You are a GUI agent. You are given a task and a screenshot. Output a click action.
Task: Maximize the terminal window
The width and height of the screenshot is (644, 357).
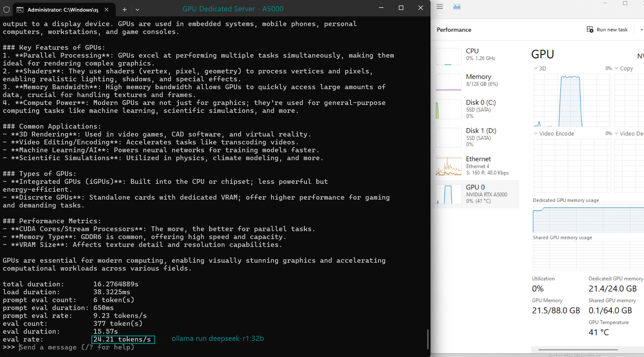pos(401,8)
